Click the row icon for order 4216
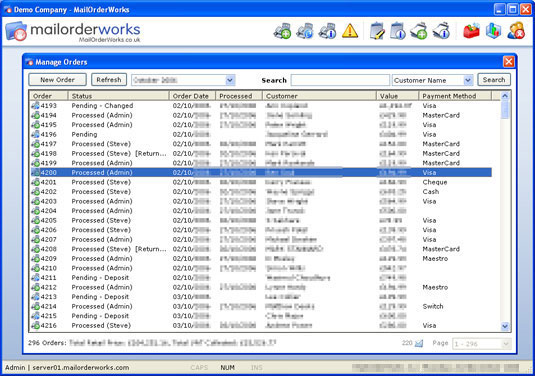Viewport: 535px width, 376px height. (x=35, y=326)
